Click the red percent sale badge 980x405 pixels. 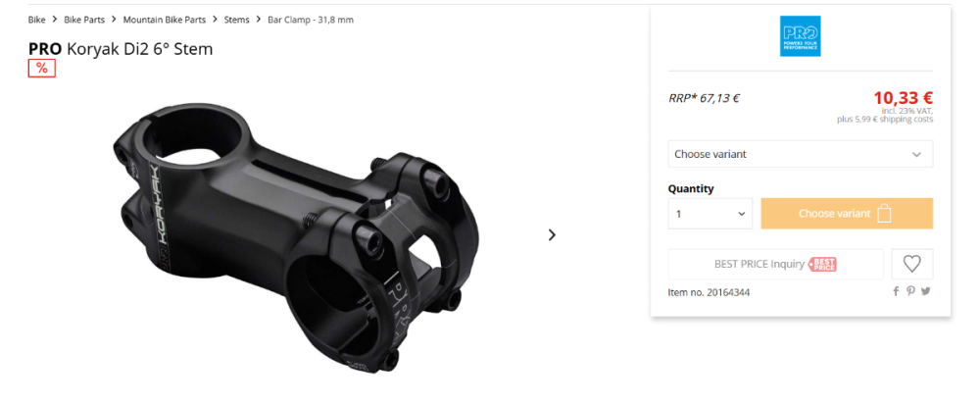pos(42,68)
